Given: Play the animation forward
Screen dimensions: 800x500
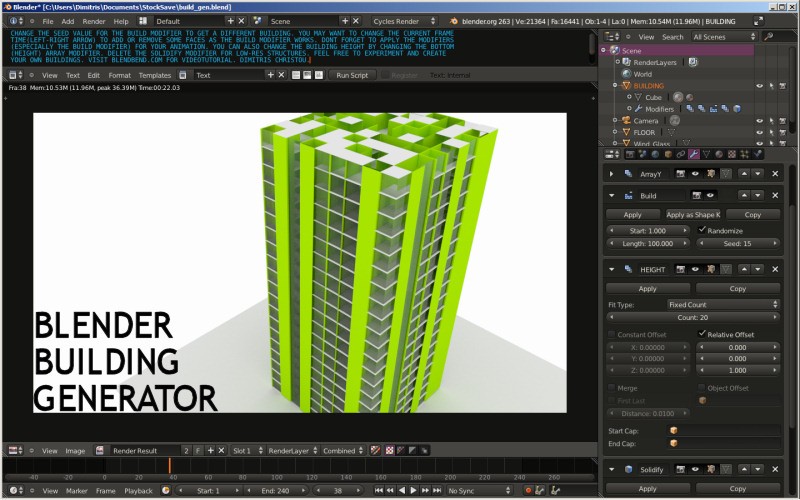Looking at the screenshot, I should [x=413, y=490].
